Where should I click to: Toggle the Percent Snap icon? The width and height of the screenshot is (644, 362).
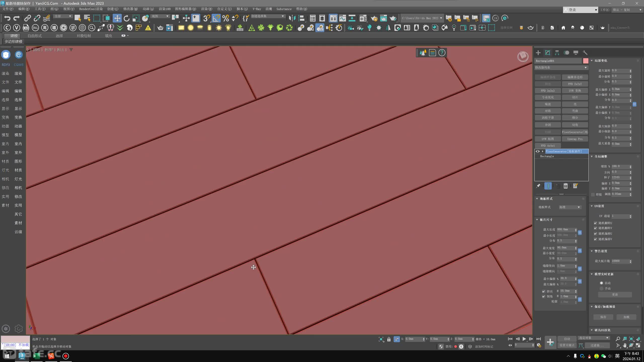tap(226, 18)
